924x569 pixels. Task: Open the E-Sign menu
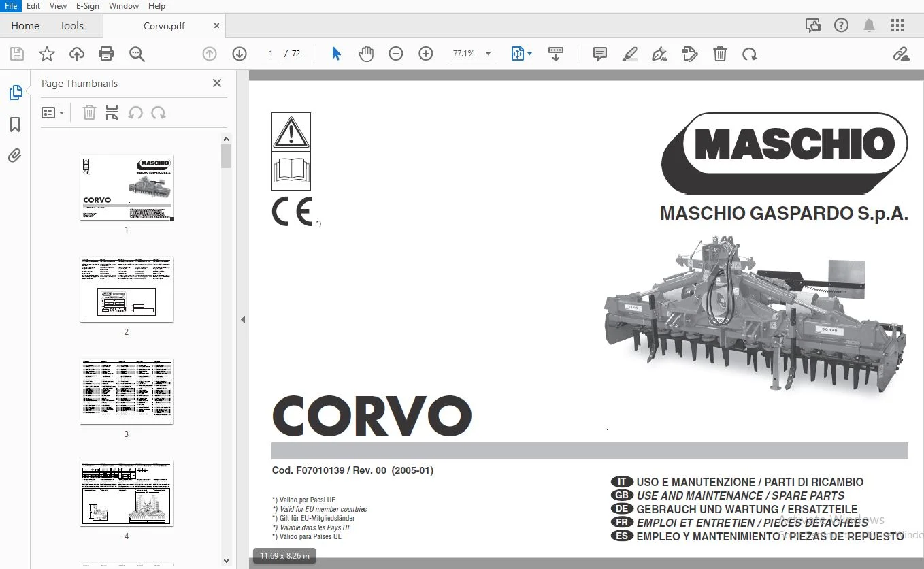(87, 6)
